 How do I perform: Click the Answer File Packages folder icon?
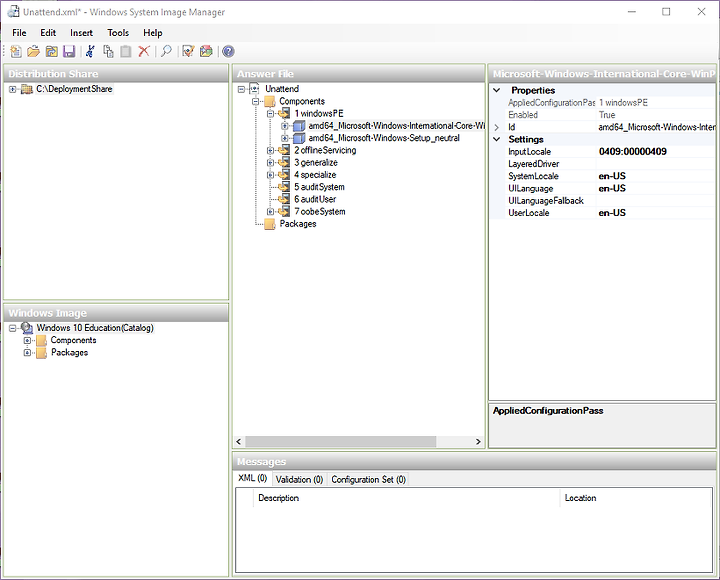tap(270, 224)
